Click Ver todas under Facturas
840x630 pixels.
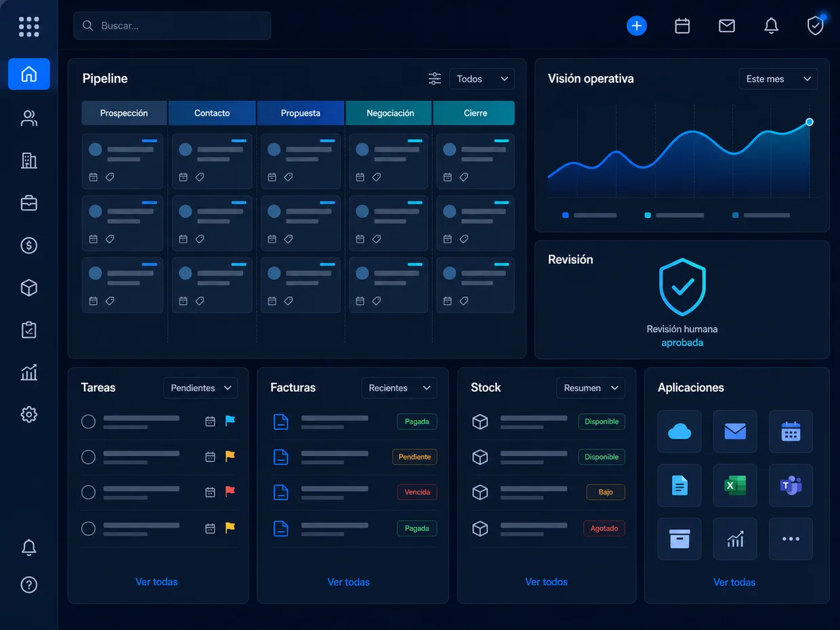point(349,582)
